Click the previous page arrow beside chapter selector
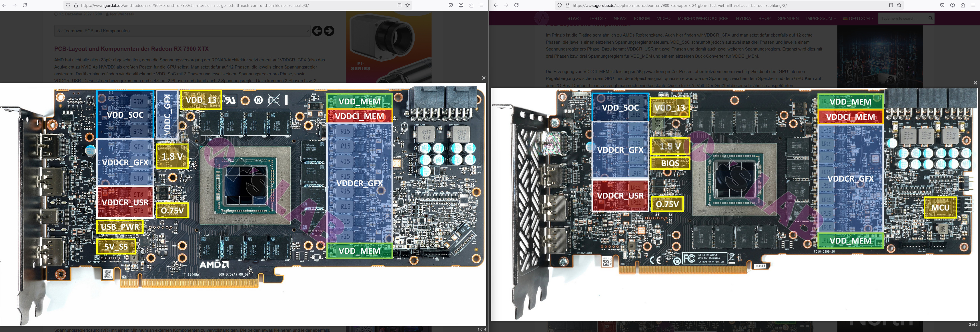980x332 pixels. (x=317, y=31)
